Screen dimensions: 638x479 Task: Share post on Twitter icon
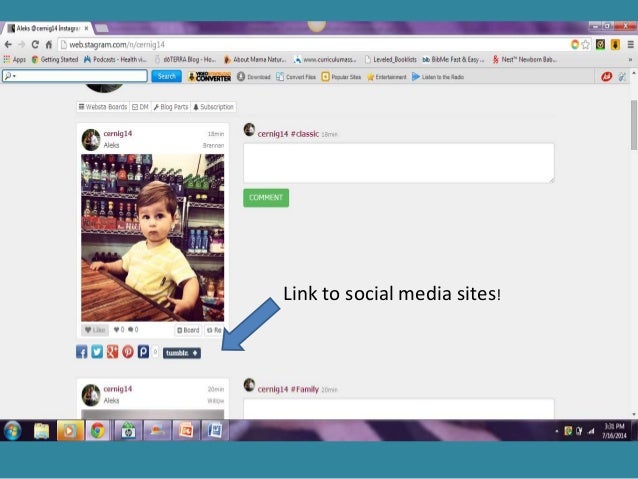point(97,352)
